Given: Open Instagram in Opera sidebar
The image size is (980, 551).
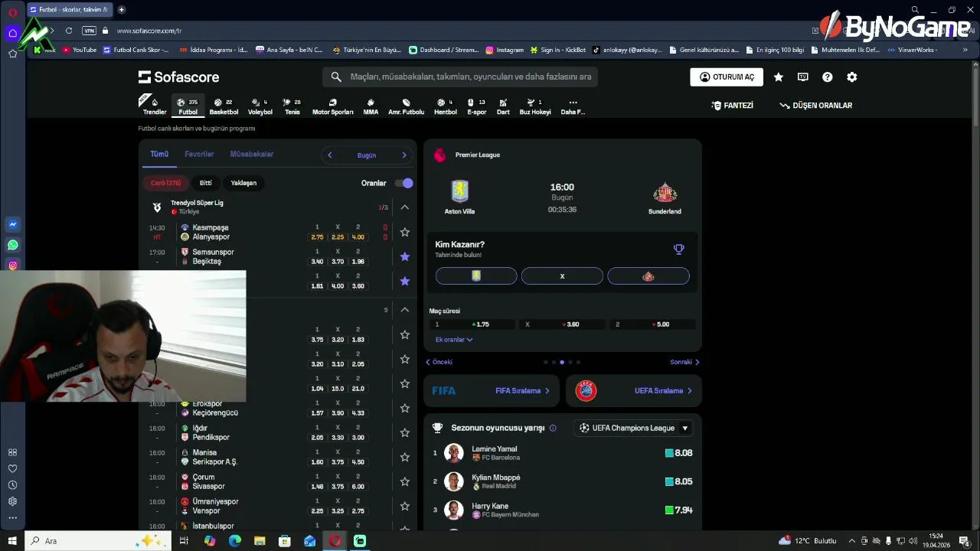Looking at the screenshot, I should pyautogui.click(x=13, y=265).
